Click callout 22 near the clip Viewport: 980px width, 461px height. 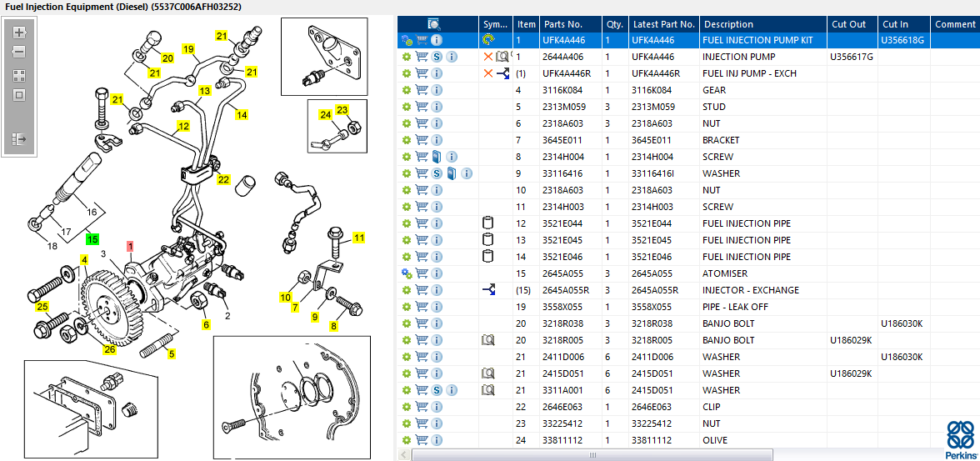223,180
